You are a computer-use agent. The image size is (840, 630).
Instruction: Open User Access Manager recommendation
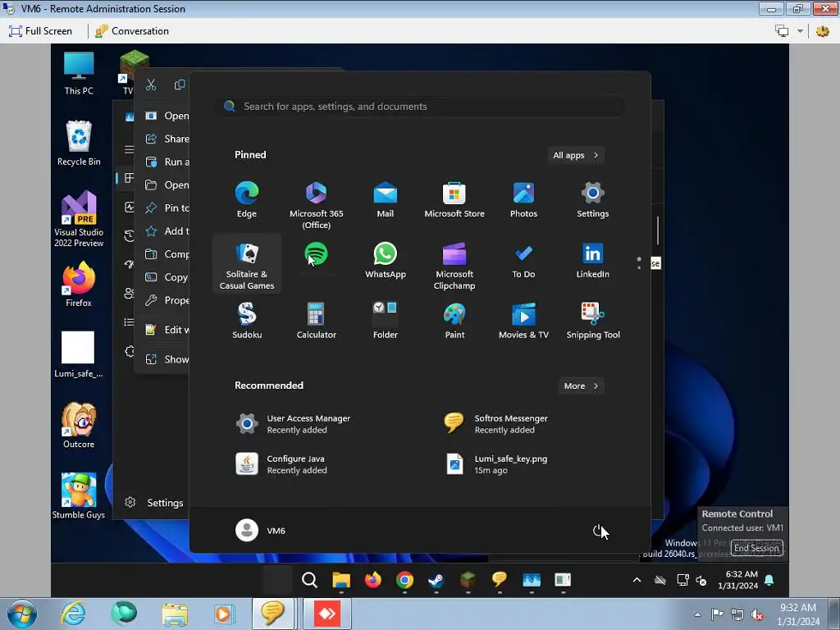pos(293,424)
